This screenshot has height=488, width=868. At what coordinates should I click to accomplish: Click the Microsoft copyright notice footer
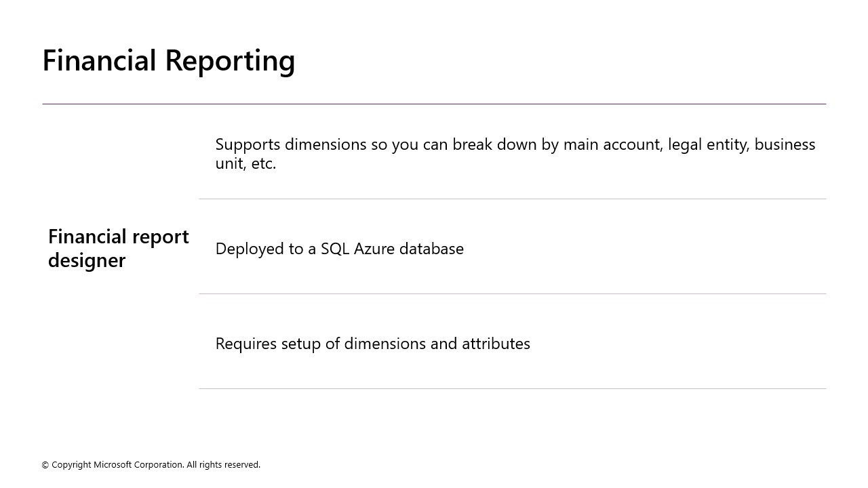(x=151, y=465)
